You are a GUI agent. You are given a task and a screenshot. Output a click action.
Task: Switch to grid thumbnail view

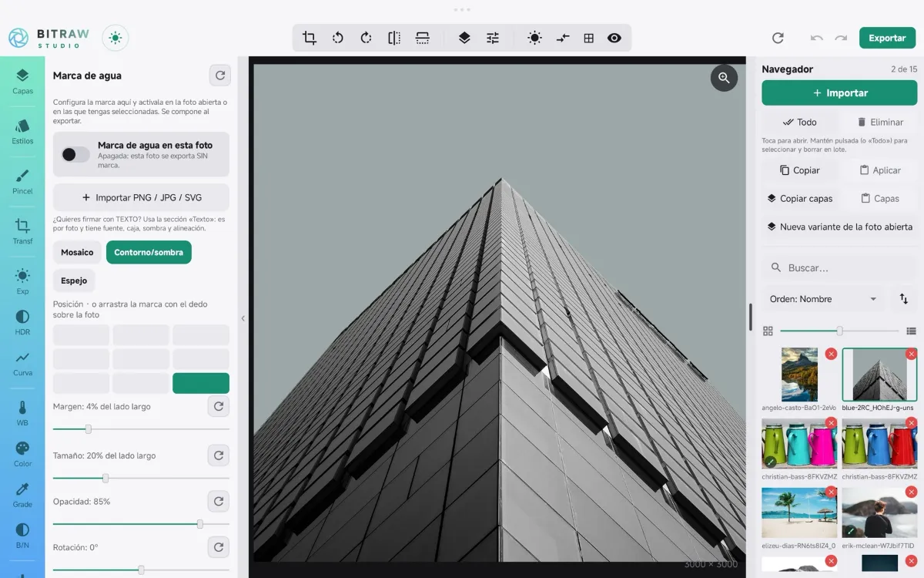tap(768, 331)
